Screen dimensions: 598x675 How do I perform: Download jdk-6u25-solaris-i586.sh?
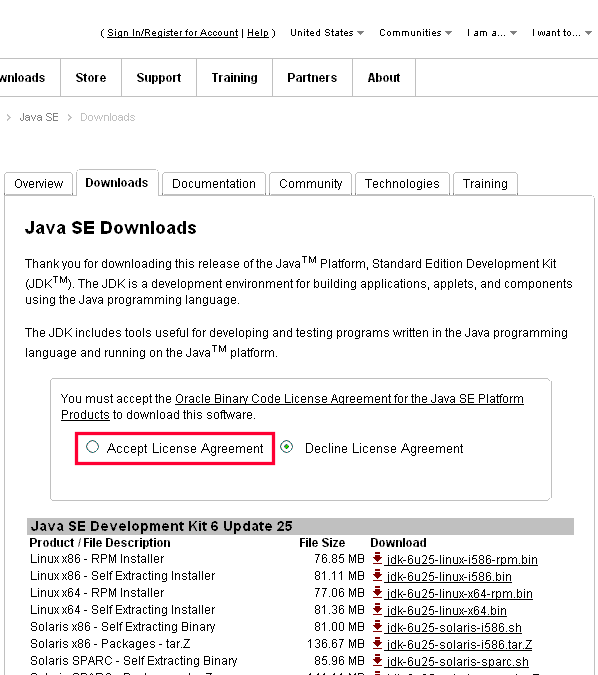click(x=454, y=627)
